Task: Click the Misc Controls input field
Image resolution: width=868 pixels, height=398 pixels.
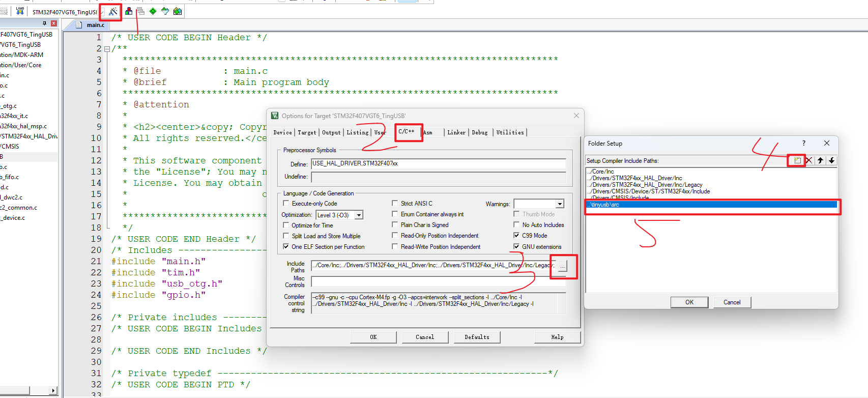Action: click(x=439, y=281)
